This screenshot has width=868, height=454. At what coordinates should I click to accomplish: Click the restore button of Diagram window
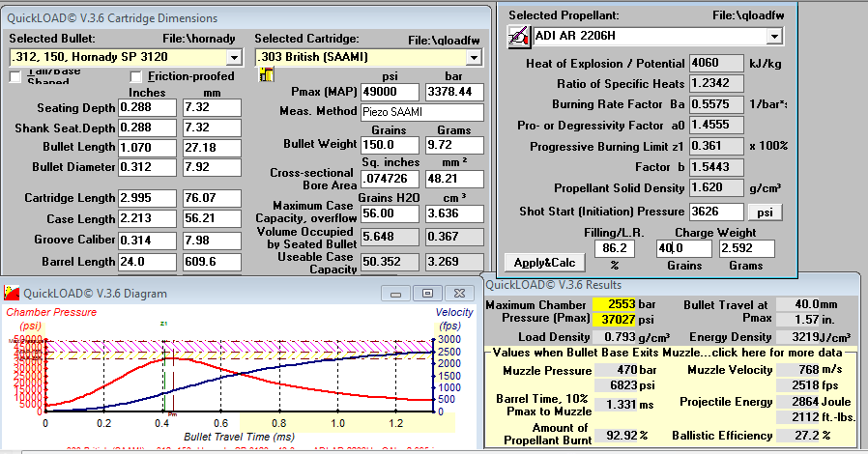click(427, 293)
